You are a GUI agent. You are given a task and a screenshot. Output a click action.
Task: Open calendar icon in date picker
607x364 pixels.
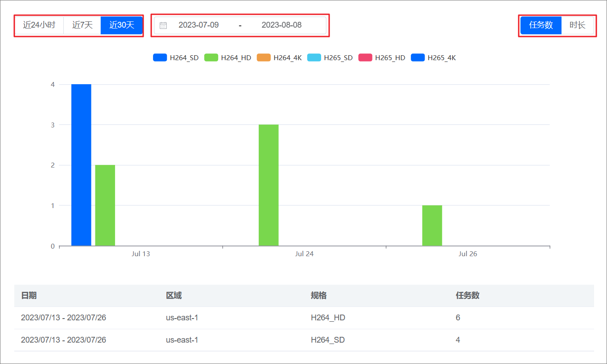coord(163,25)
